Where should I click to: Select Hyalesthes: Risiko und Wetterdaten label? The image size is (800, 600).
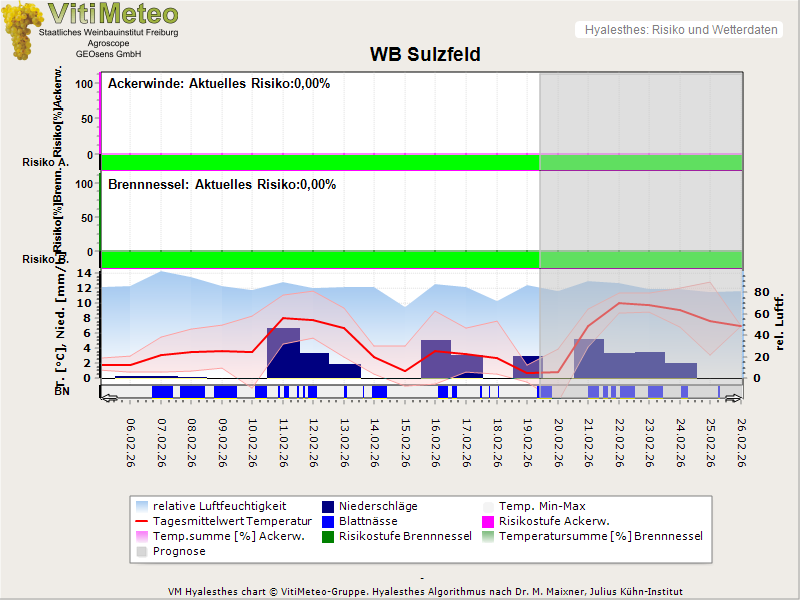tap(679, 30)
